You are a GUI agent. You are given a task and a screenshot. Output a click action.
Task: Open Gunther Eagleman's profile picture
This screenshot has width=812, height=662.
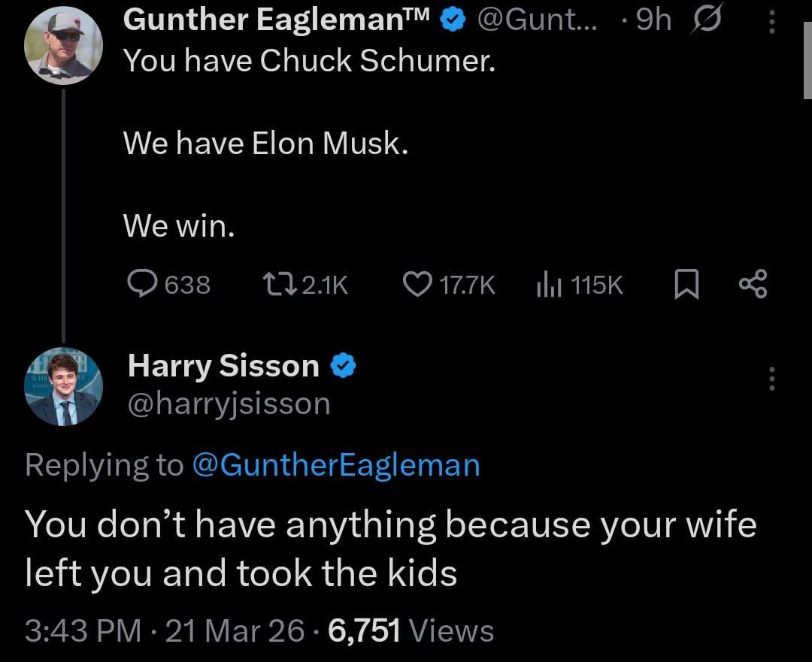(x=64, y=45)
